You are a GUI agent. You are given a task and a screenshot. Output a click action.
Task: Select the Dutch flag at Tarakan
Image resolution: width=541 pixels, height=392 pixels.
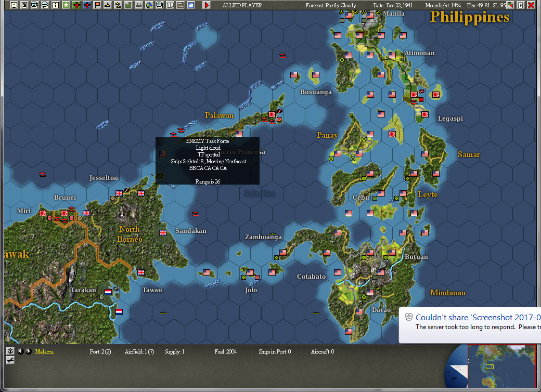click(x=108, y=292)
